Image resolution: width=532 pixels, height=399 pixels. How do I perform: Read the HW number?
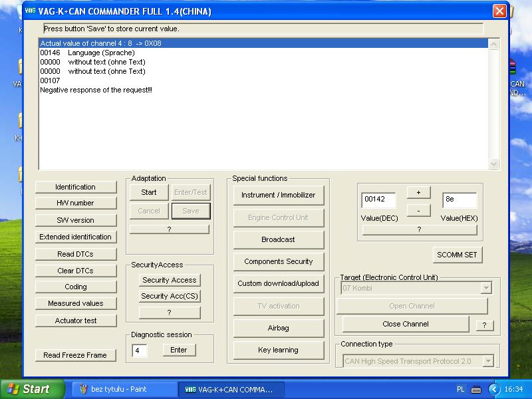tap(76, 203)
